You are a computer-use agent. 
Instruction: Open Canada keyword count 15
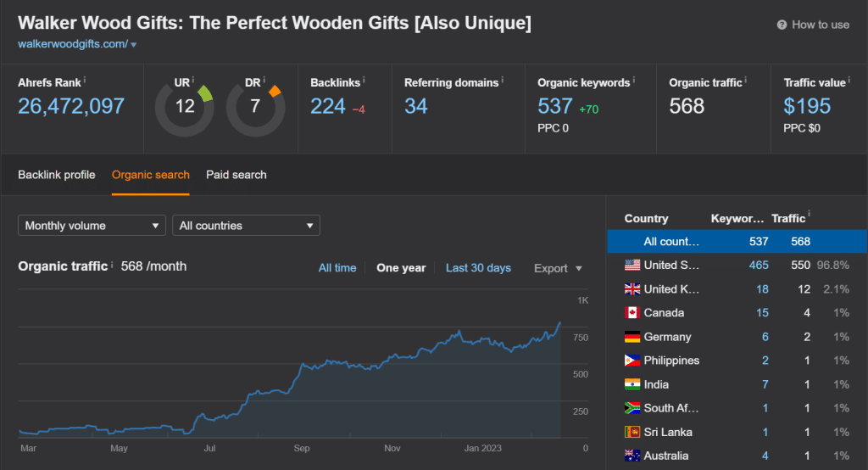click(762, 312)
